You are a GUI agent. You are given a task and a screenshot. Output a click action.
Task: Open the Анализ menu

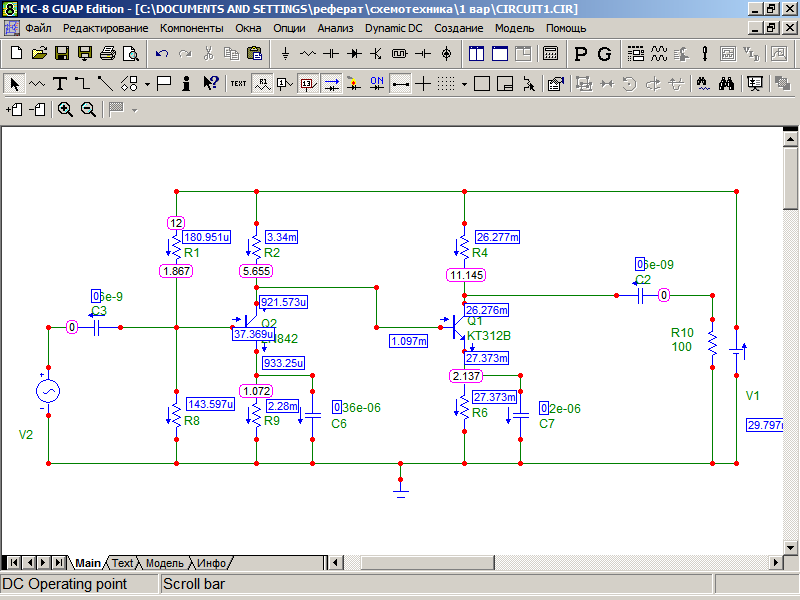tap(335, 28)
